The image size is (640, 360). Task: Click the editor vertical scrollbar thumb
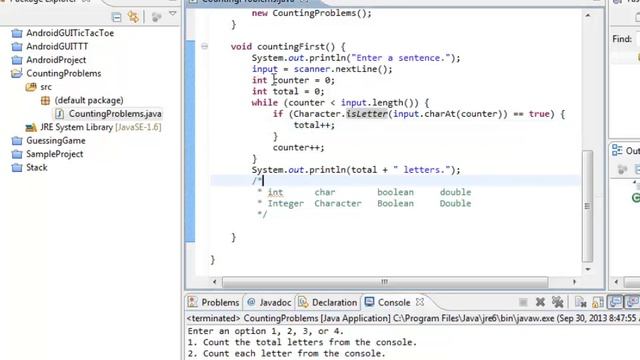587,206
